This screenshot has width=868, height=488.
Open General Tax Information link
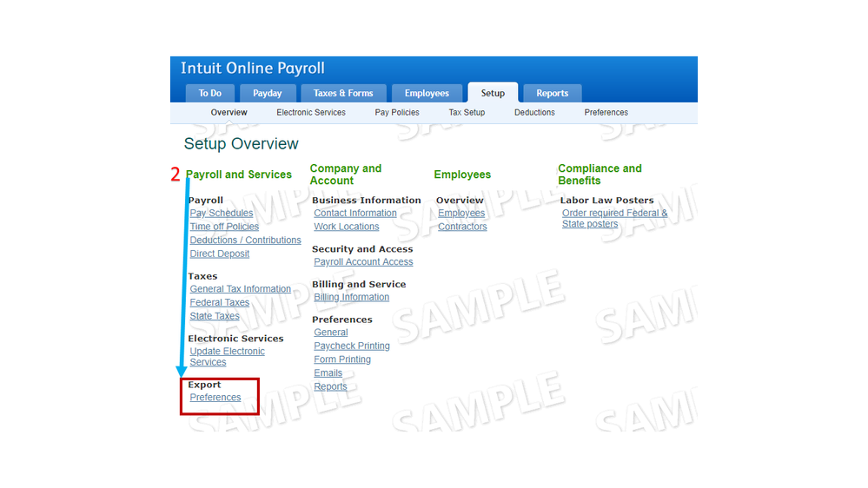[x=241, y=289]
